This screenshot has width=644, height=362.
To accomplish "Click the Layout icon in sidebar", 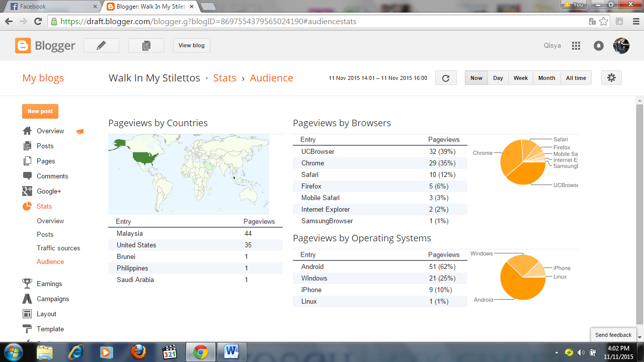I will tap(27, 314).
